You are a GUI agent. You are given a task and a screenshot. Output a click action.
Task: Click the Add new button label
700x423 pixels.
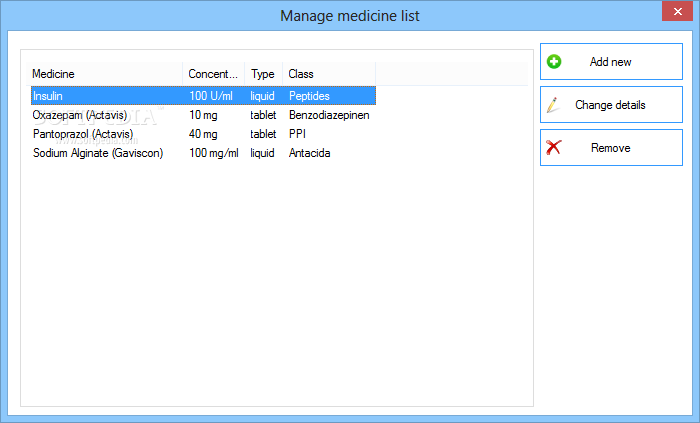[x=610, y=62]
